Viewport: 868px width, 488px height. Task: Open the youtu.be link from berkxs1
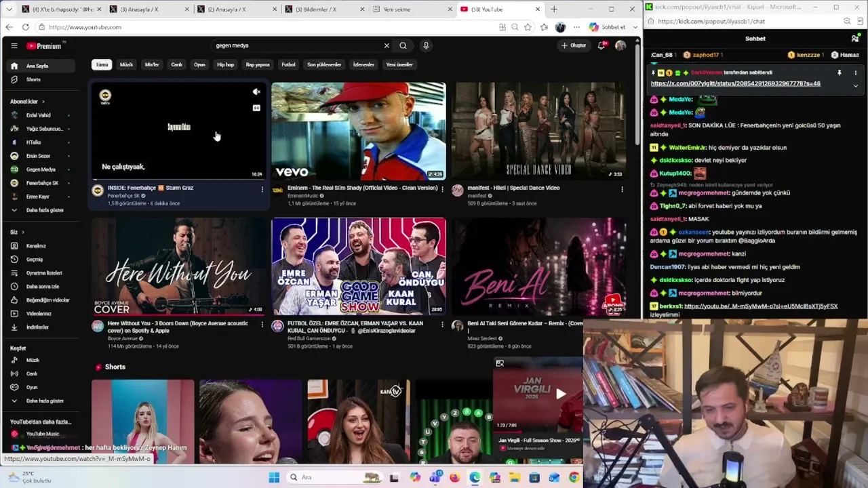pos(761,306)
